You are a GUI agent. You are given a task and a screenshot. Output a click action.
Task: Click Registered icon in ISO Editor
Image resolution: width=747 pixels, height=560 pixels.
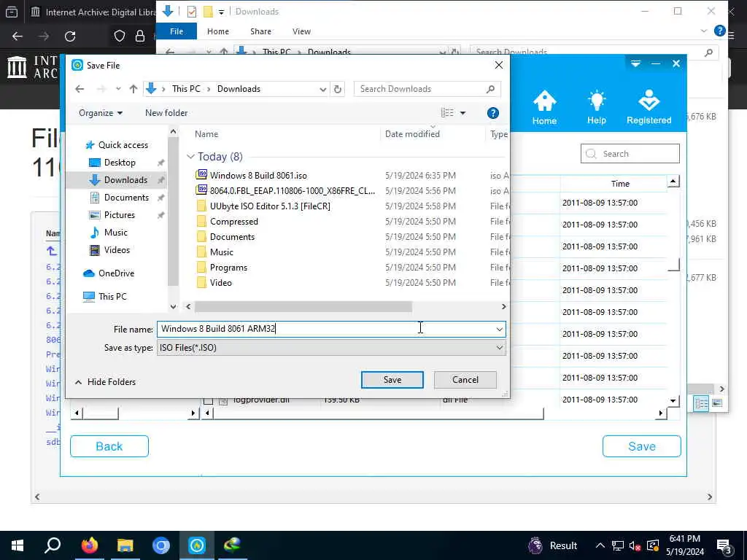pyautogui.click(x=649, y=108)
